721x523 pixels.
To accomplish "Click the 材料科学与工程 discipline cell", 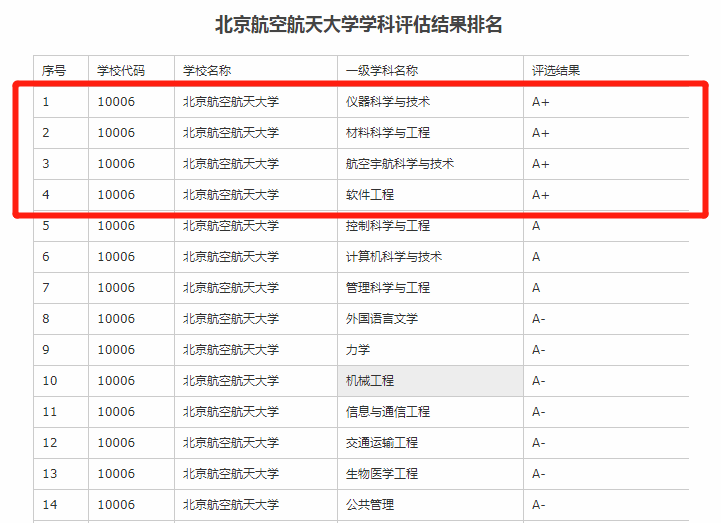I will click(387, 133).
